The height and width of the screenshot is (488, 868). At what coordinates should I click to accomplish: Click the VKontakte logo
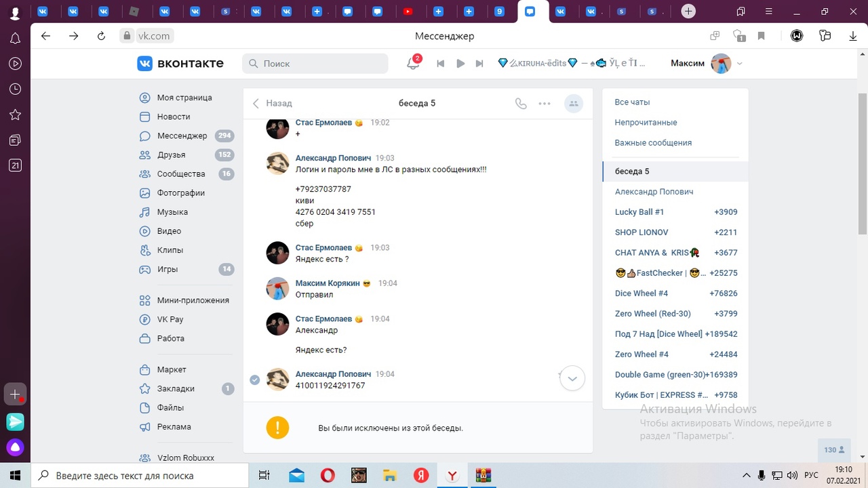[180, 63]
